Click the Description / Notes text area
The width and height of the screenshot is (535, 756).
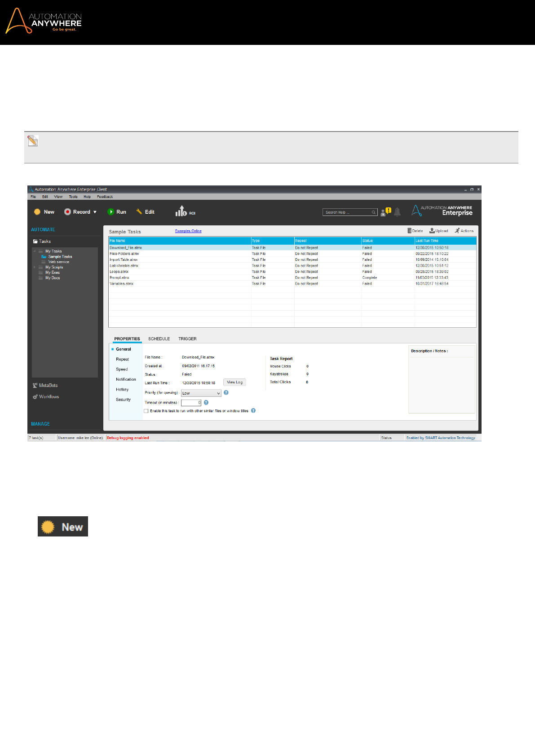click(x=442, y=385)
